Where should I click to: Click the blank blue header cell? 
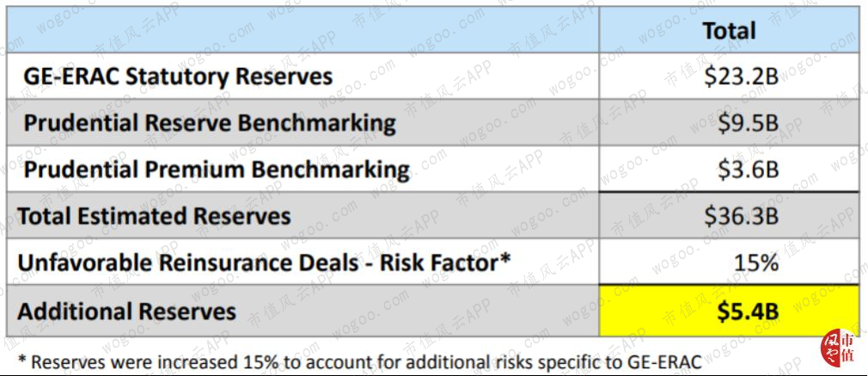[x=303, y=30]
